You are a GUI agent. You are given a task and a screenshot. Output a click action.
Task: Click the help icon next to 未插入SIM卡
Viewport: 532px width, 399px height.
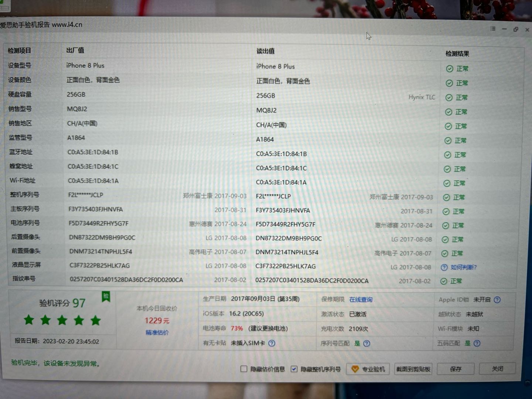click(272, 343)
